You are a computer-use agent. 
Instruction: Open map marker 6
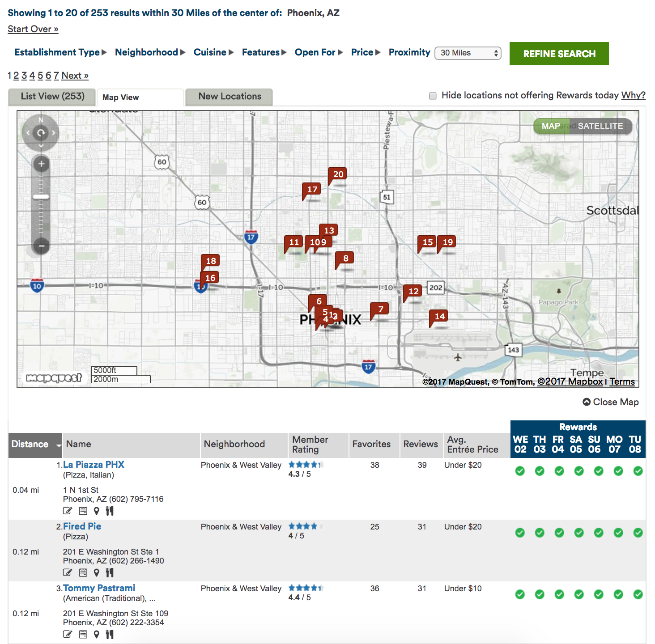click(x=319, y=301)
